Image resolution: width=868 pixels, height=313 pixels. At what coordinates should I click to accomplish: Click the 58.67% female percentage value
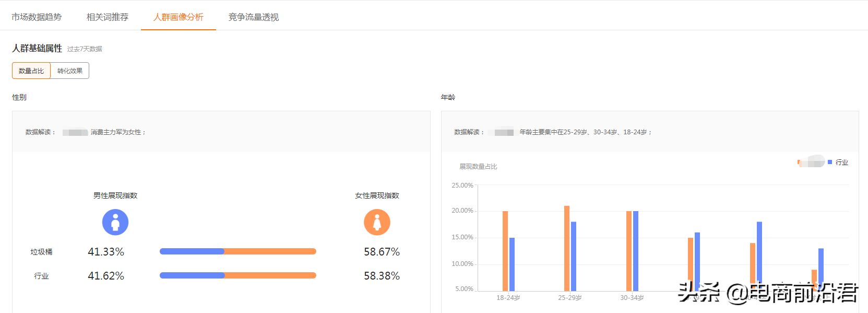[x=382, y=252]
